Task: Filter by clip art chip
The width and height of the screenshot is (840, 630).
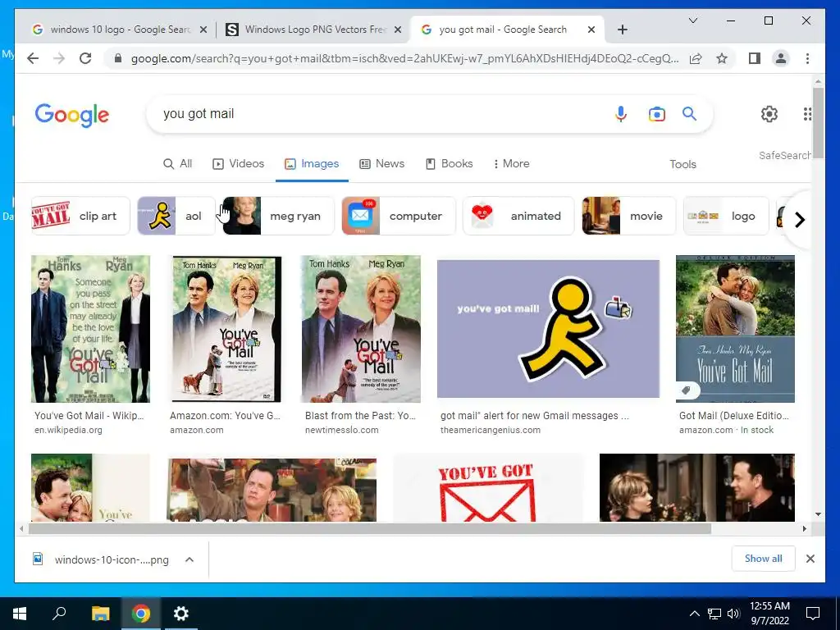Action: (x=80, y=216)
